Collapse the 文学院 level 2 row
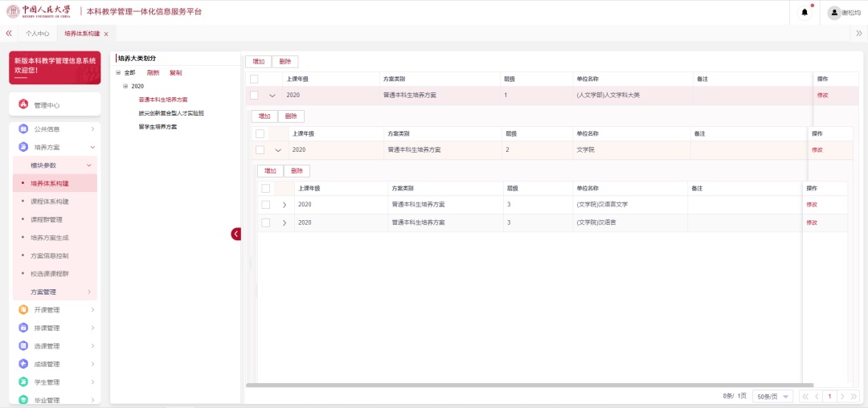 click(x=278, y=149)
